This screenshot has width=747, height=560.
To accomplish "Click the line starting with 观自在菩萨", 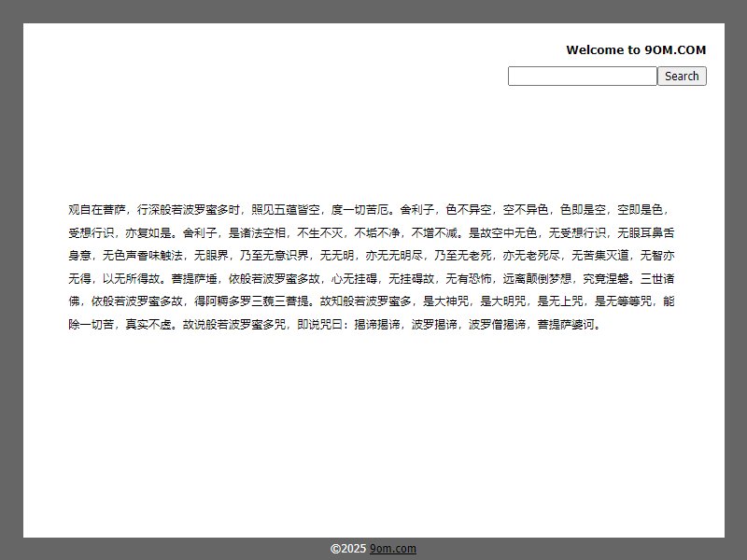I will click(x=371, y=209).
